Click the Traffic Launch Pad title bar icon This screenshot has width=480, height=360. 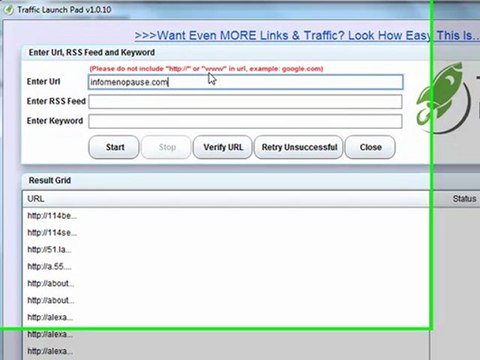tap(8, 10)
